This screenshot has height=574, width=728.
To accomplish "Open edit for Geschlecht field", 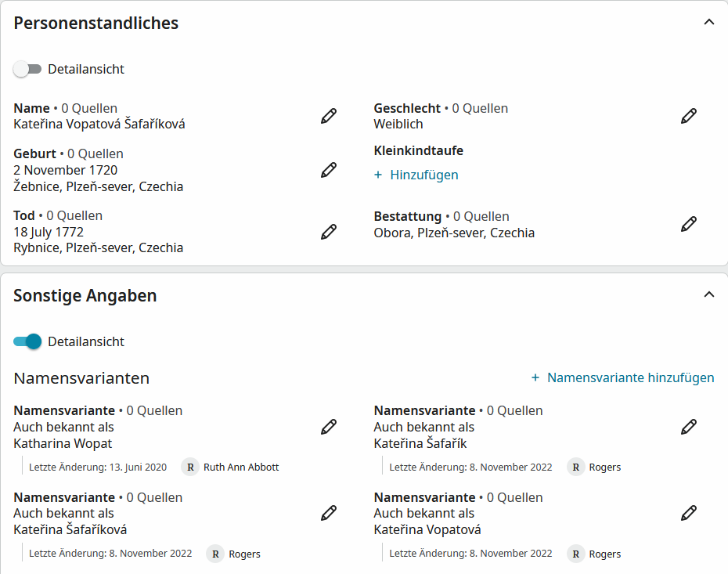I will [x=689, y=116].
